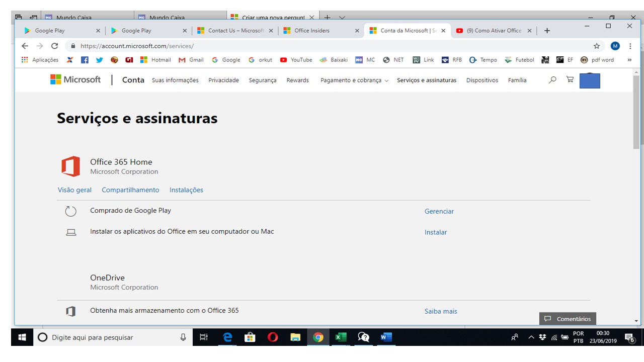Screen dimensions: 644x362
Task: Show hidden bookmarks with the » chevron
Action: tap(629, 60)
